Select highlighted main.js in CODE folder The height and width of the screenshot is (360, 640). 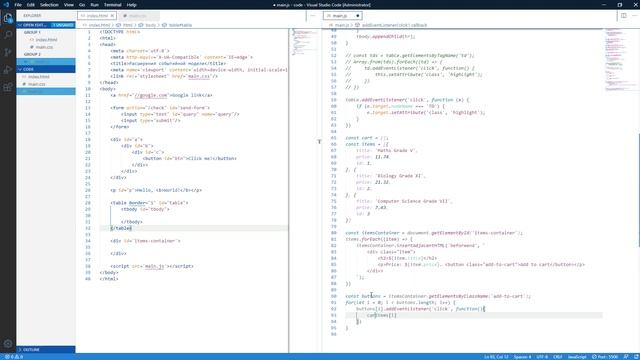point(46,91)
